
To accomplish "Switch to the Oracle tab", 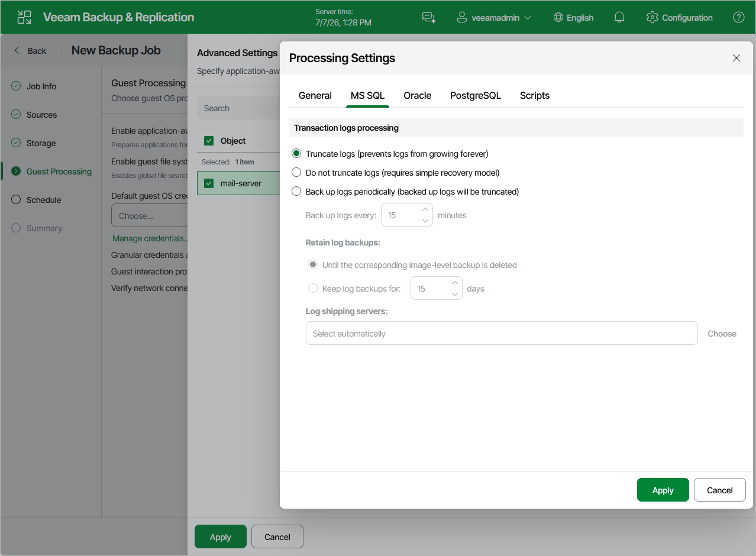I will (418, 96).
